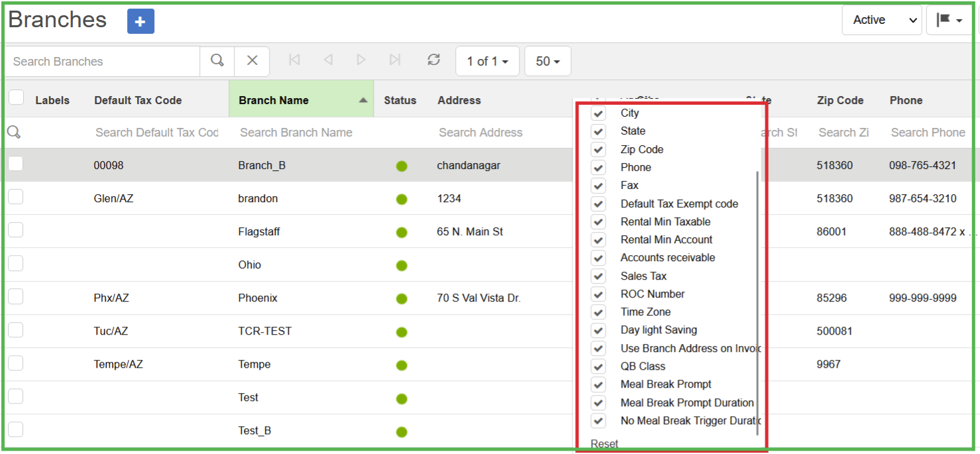Select the Branch_B row checkbox
This screenshot has height=454, width=980.
(x=16, y=164)
